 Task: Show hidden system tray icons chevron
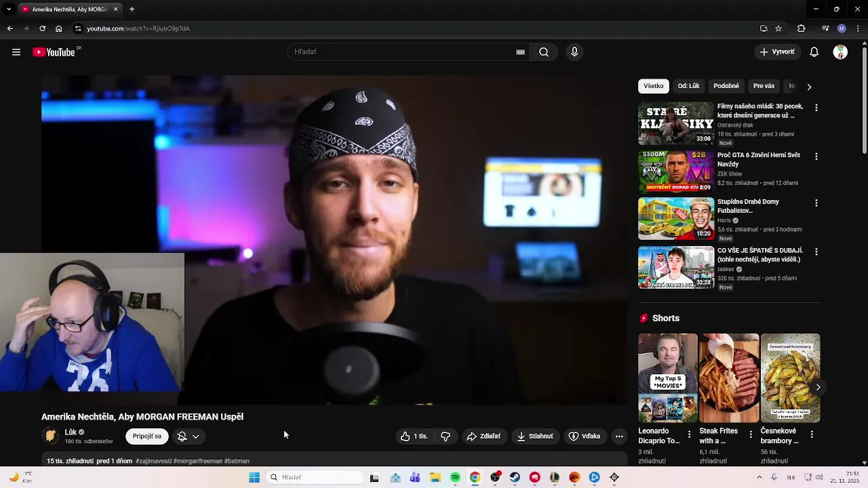tap(759, 477)
